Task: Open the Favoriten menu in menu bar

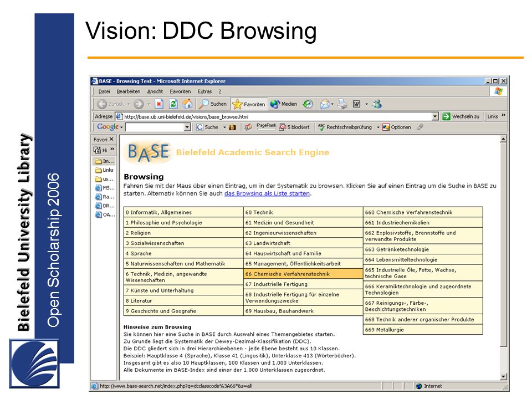Action: coord(180,91)
